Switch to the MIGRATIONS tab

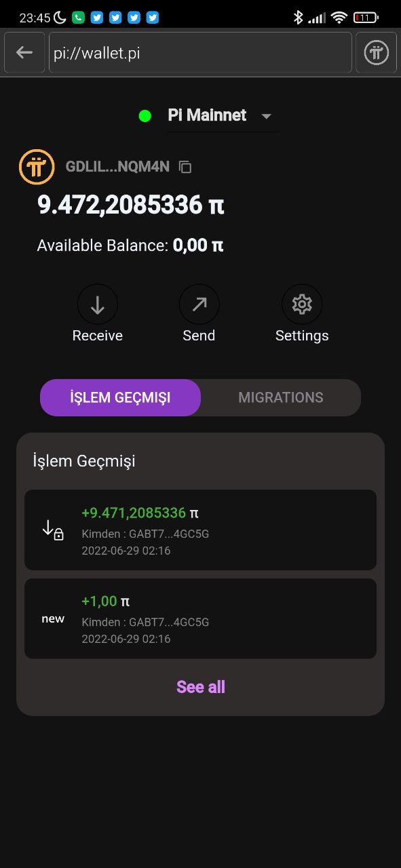[x=281, y=397]
